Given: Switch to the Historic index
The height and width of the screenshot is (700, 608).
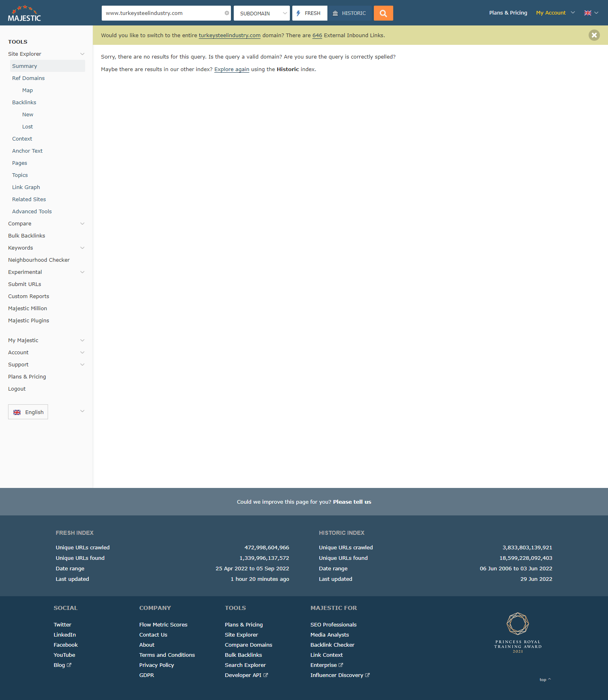Looking at the screenshot, I should pyautogui.click(x=349, y=13).
